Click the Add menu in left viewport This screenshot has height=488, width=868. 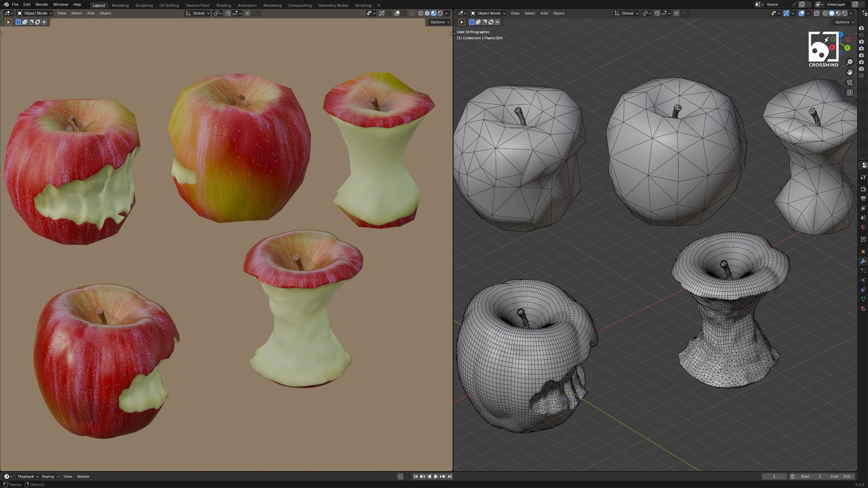[x=90, y=13]
